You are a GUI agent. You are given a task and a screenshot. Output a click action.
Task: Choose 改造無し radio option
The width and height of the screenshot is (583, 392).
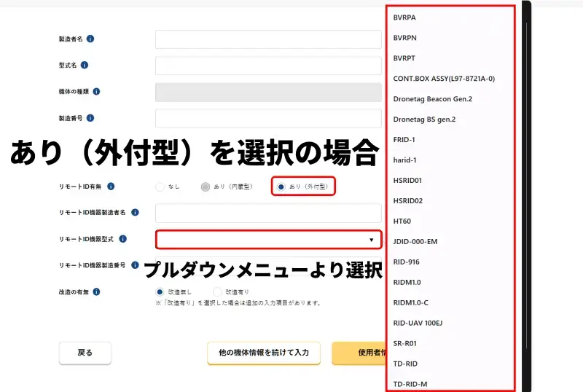point(160,292)
